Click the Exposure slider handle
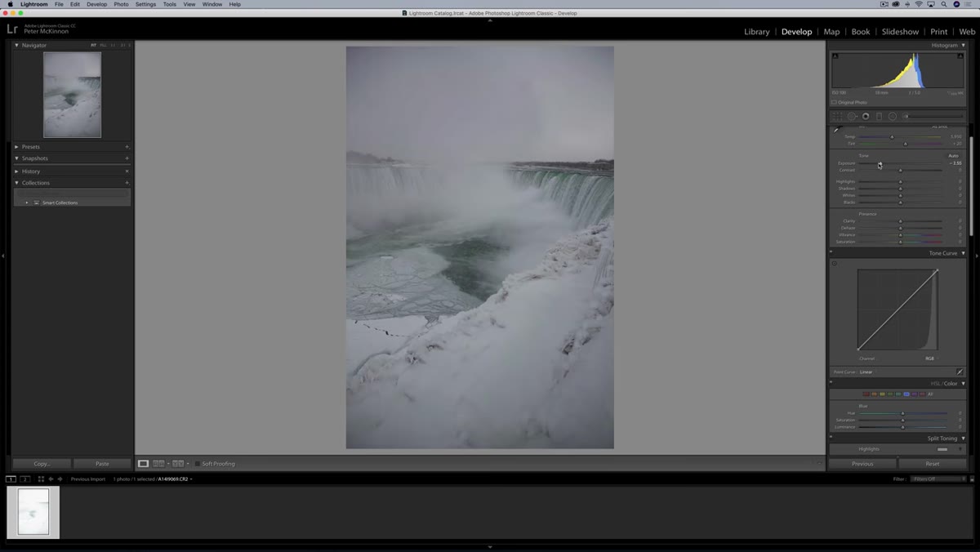 point(880,163)
